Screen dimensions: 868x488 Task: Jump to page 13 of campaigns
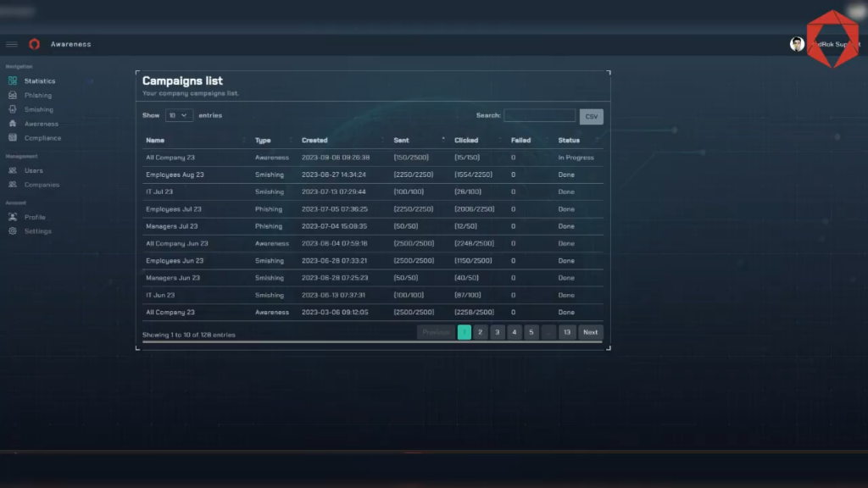pos(567,332)
